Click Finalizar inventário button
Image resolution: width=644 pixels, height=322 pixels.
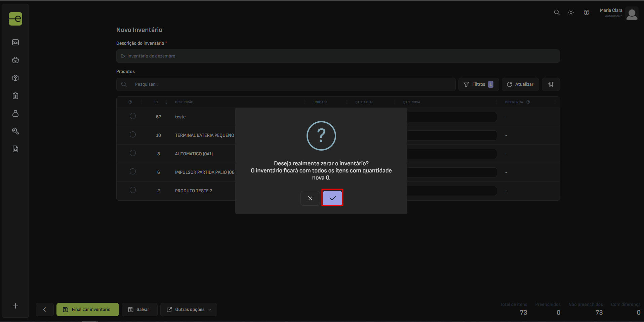click(87, 310)
